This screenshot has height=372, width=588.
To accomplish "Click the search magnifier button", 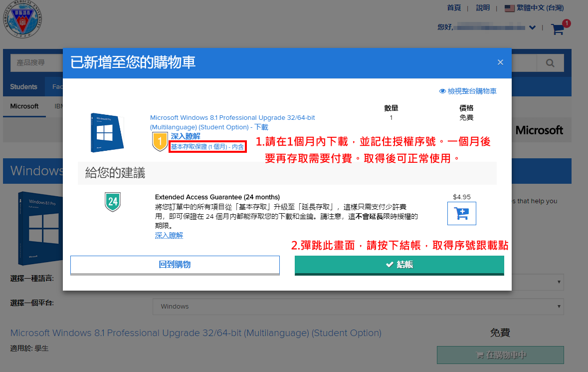I will (550, 63).
